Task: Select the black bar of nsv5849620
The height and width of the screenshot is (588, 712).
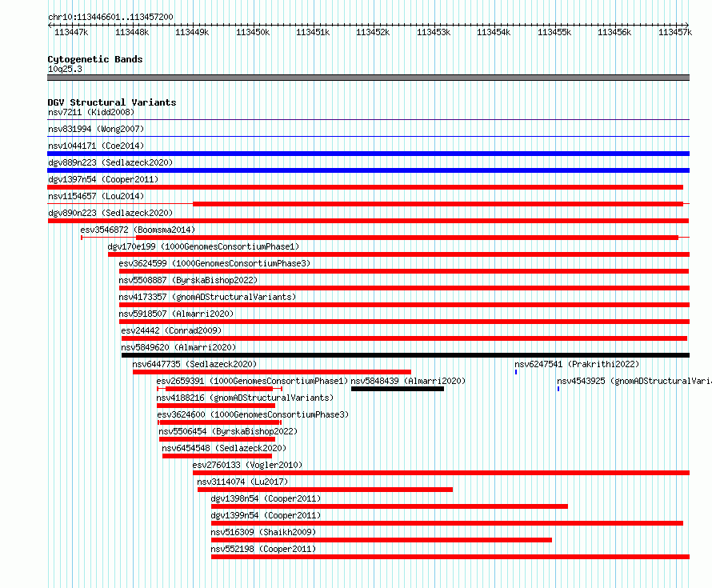Action: 406,355
